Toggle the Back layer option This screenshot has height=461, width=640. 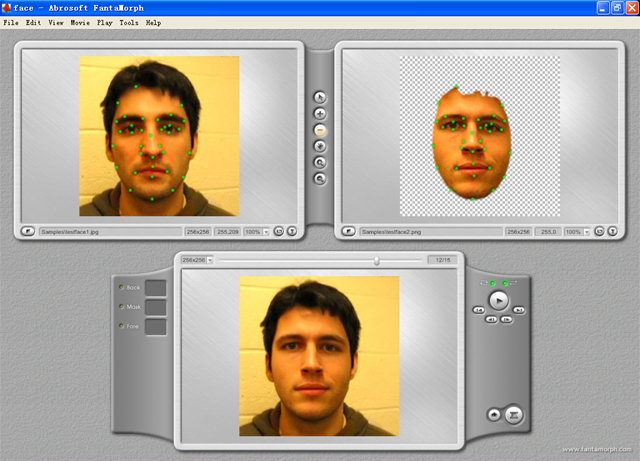[122, 288]
